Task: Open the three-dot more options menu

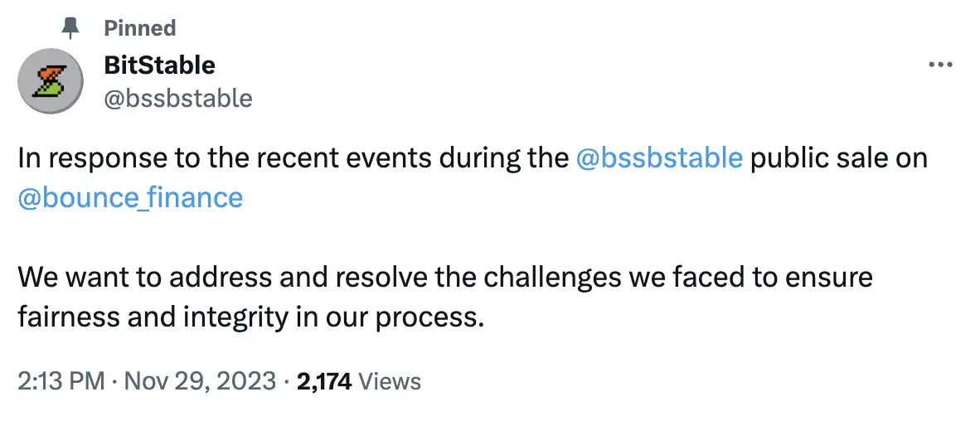Action: click(939, 65)
